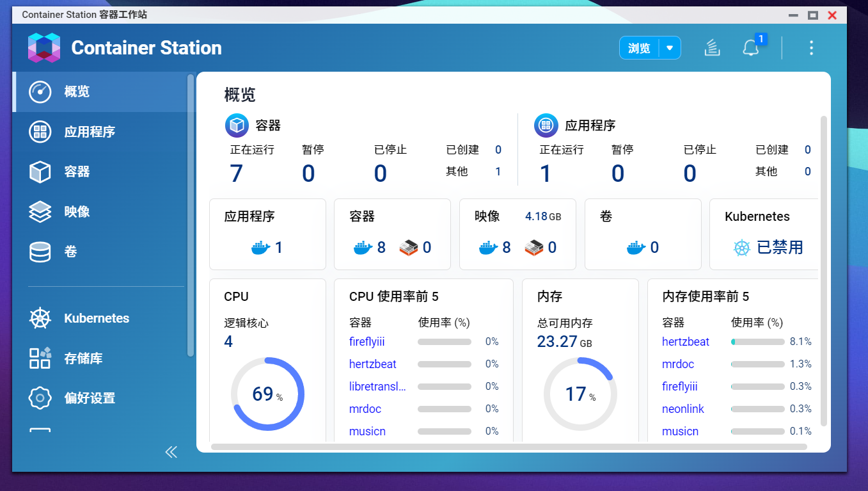868x491 pixels.
Task: Open the 卷 summary card
Action: coord(643,234)
